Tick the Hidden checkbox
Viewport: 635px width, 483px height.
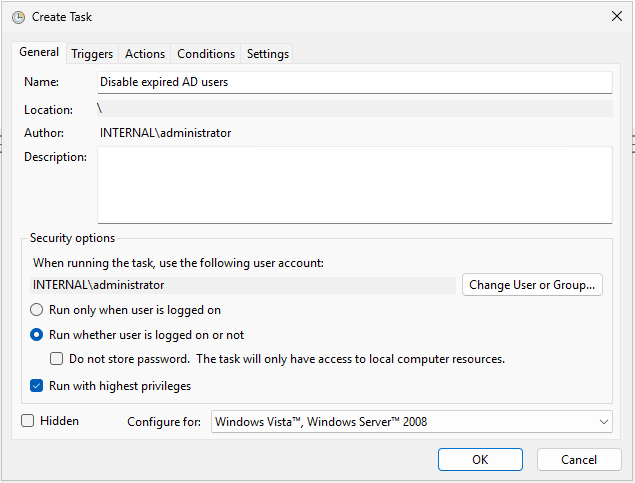click(28, 422)
